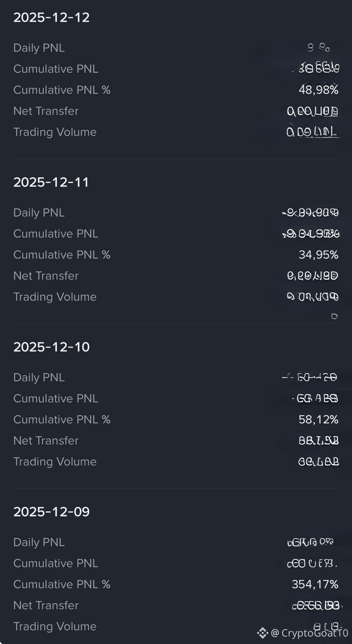The image size is (352, 644).
Task: Select the 58,12% cumulative PNL value
Action: [x=318, y=419]
